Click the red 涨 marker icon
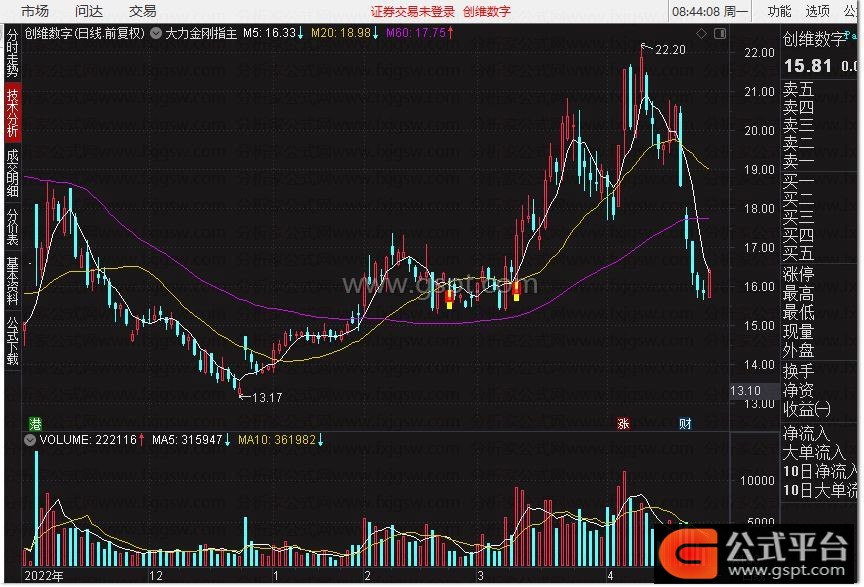This screenshot has width=864, height=587. click(x=623, y=424)
